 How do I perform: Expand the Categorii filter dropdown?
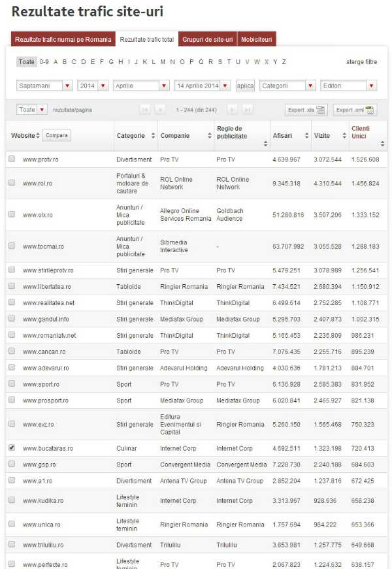(x=287, y=86)
